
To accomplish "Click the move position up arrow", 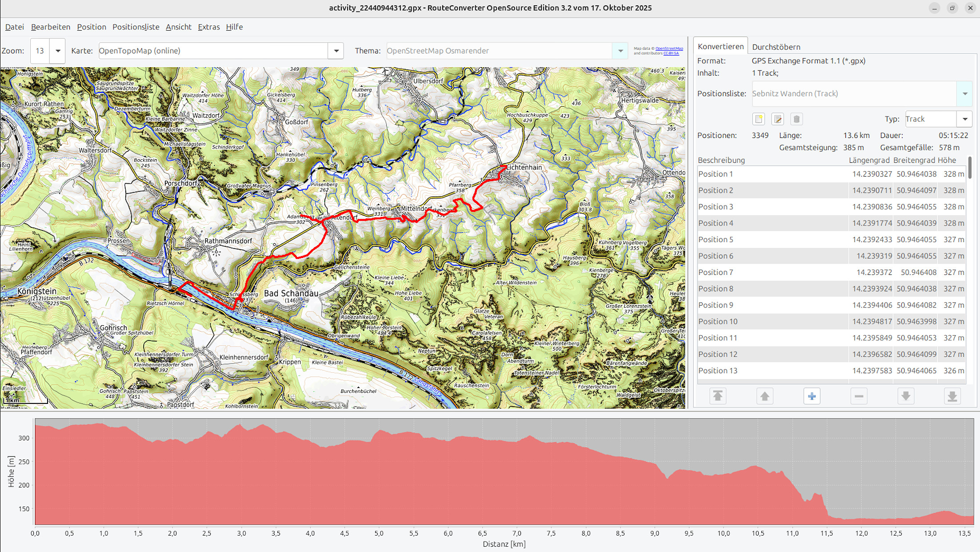I will (x=764, y=396).
